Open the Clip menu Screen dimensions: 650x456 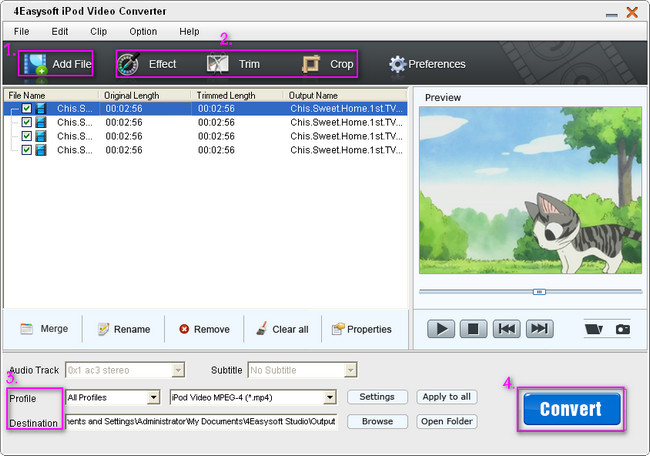point(99,32)
